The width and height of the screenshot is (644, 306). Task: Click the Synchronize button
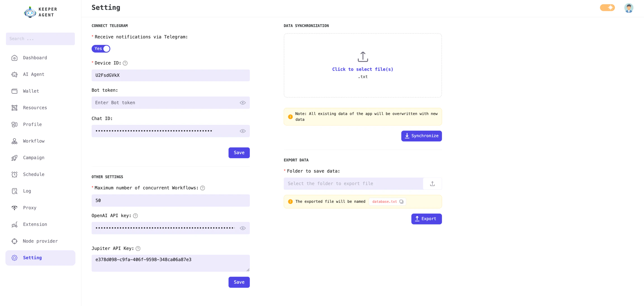tap(421, 136)
